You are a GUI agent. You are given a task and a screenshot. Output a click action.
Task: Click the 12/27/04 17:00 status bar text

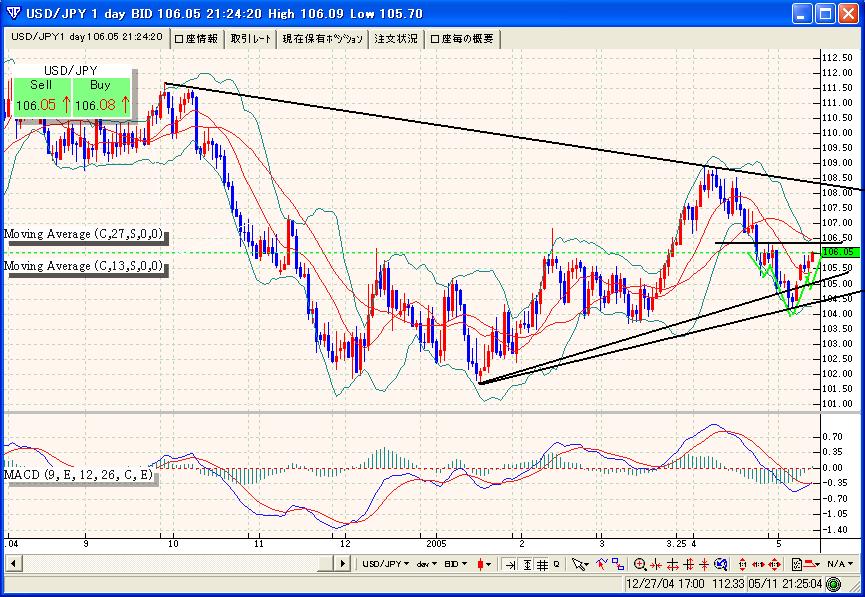665,584
